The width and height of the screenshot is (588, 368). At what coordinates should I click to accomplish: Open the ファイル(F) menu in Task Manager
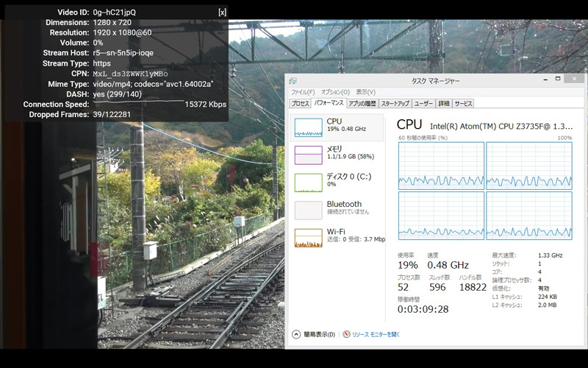point(303,92)
